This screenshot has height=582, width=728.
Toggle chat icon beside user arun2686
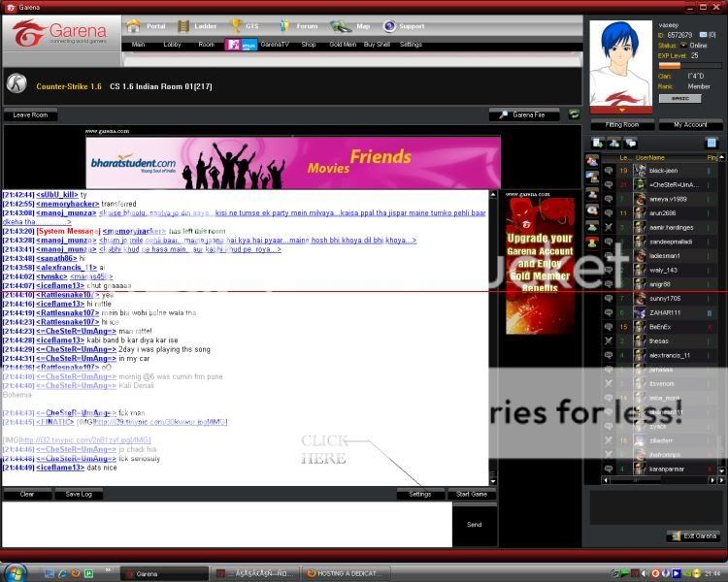[609, 212]
